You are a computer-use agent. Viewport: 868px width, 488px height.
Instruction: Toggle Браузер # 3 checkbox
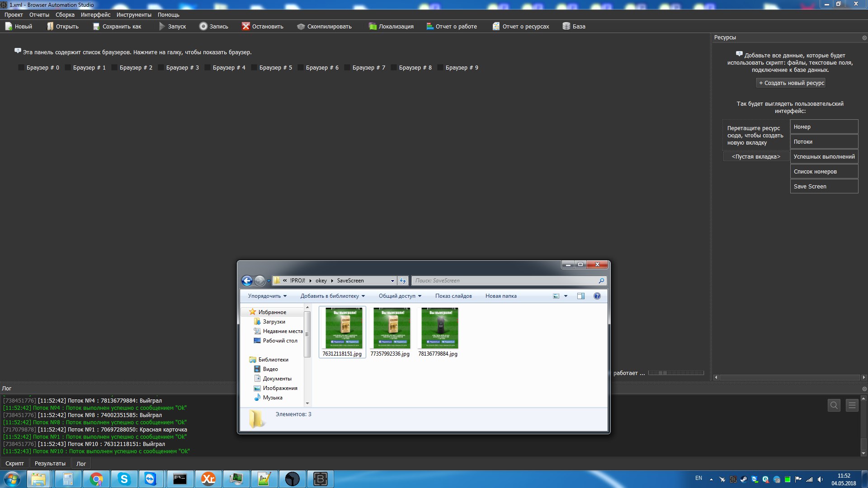tap(160, 67)
